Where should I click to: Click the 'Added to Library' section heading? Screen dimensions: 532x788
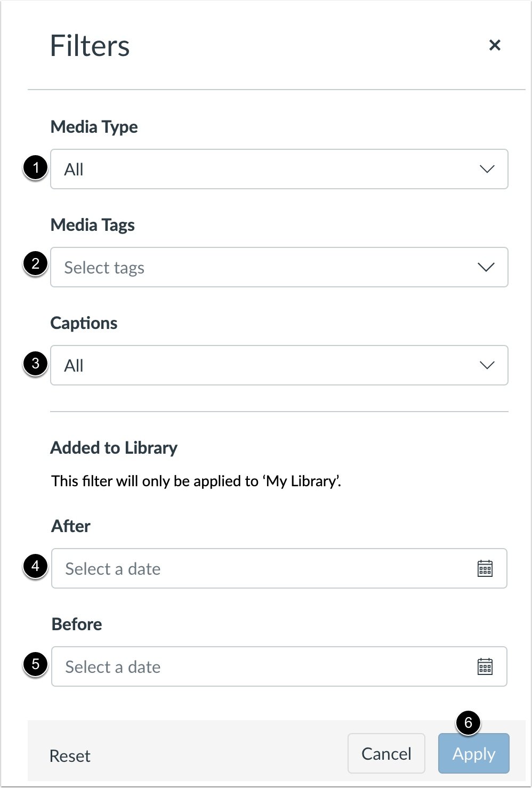coord(114,448)
